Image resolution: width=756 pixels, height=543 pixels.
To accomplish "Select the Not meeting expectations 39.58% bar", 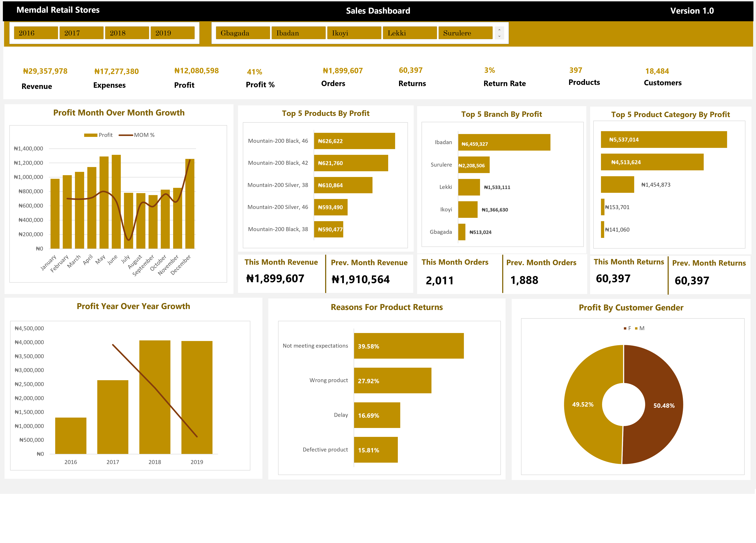I will click(409, 346).
